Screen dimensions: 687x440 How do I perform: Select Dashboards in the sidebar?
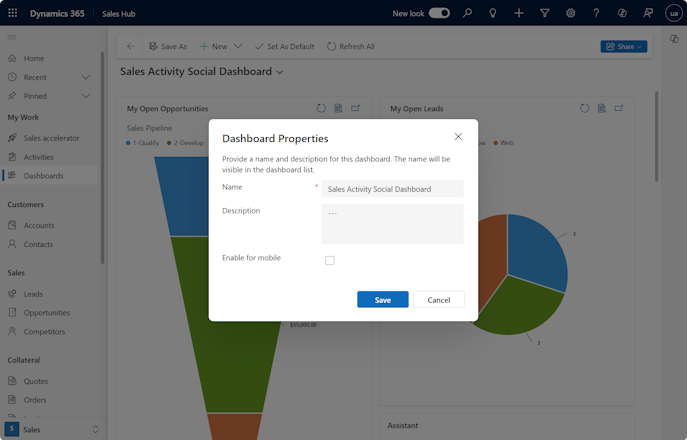coord(49,176)
